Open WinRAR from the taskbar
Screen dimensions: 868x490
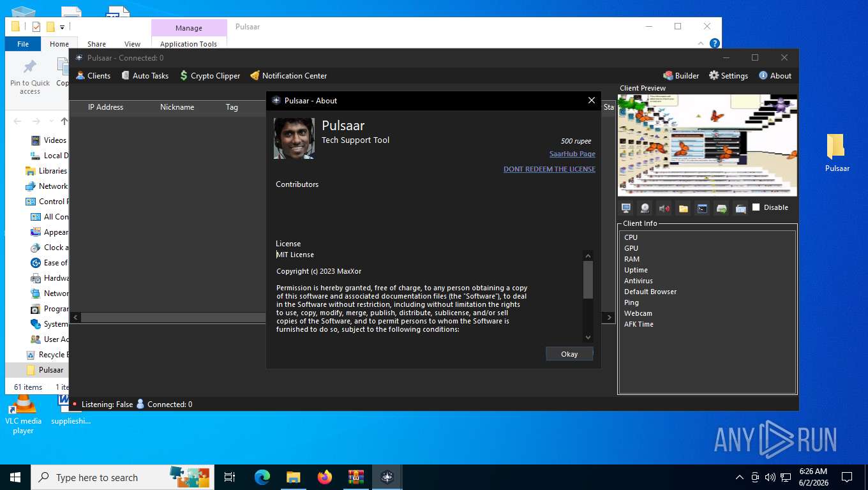355,477
